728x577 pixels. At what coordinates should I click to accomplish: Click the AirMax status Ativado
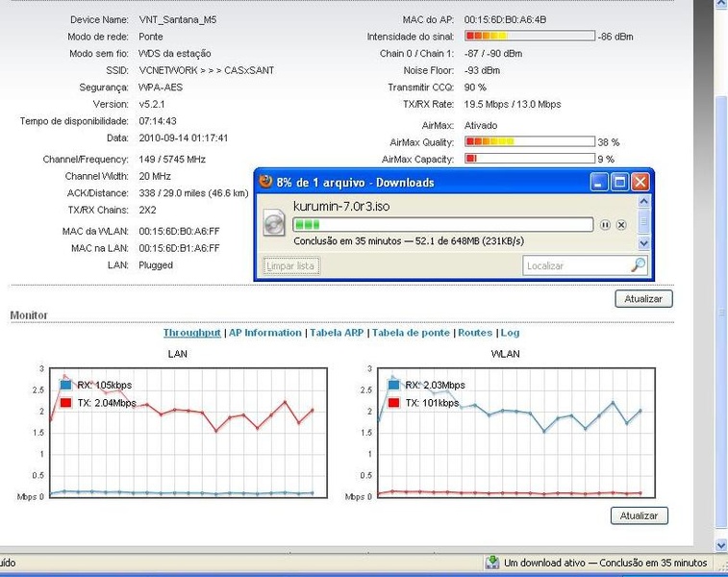click(481, 125)
